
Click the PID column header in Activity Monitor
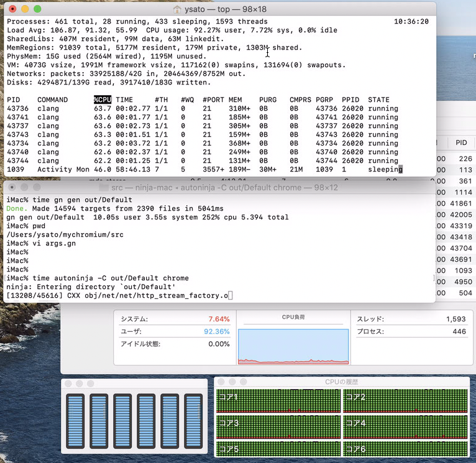click(x=460, y=143)
